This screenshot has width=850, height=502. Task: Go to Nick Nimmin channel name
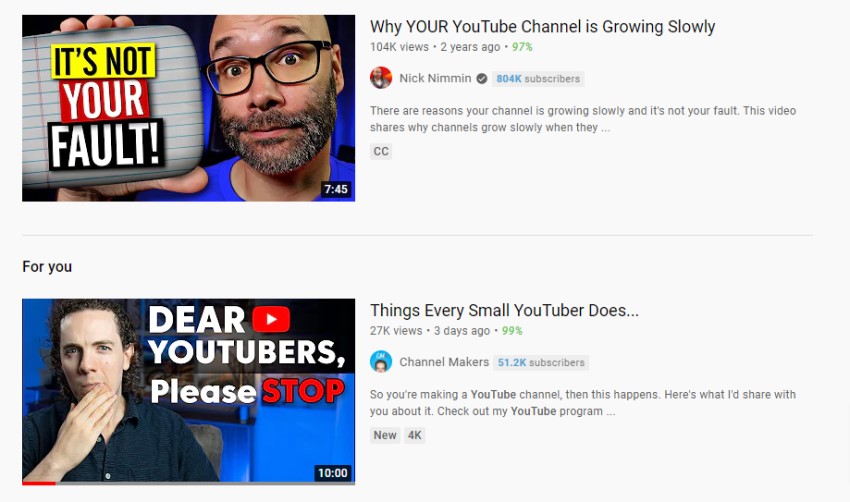(435, 78)
